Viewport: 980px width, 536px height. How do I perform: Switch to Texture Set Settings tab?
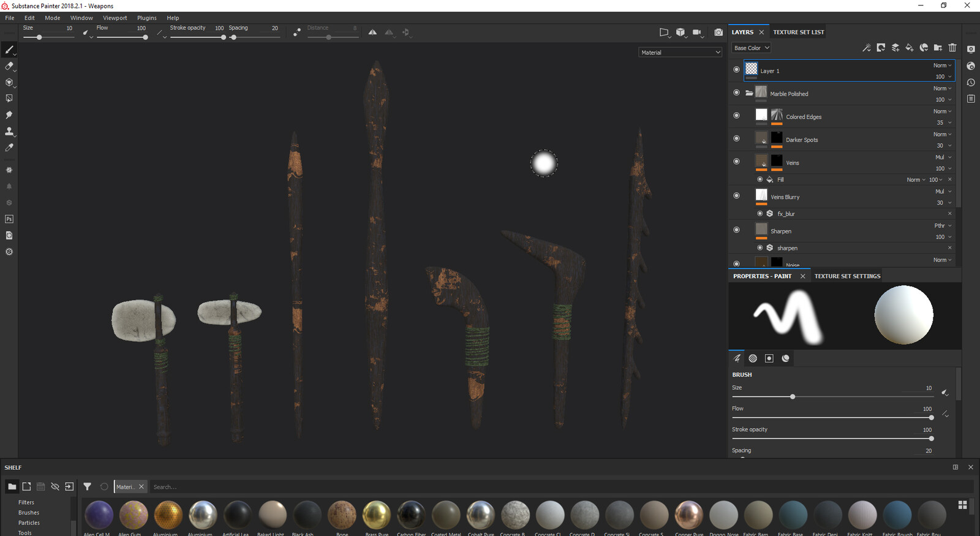pos(848,276)
